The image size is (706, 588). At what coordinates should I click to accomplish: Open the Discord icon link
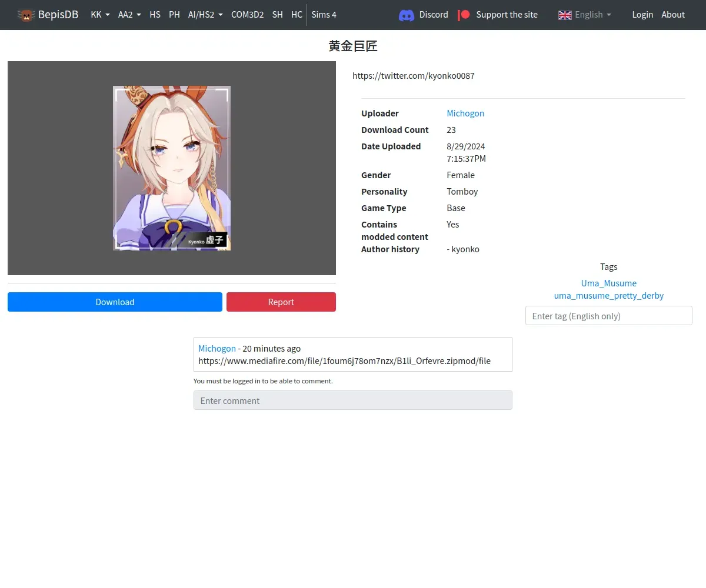pyautogui.click(x=407, y=15)
